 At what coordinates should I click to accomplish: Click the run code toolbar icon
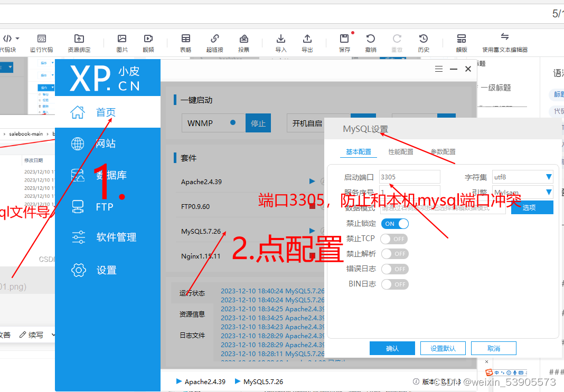click(x=42, y=39)
